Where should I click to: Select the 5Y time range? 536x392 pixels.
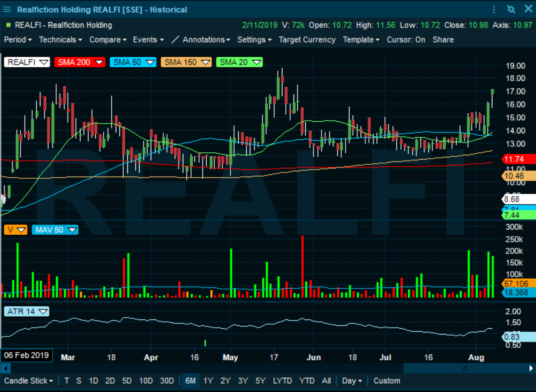pyautogui.click(x=260, y=381)
